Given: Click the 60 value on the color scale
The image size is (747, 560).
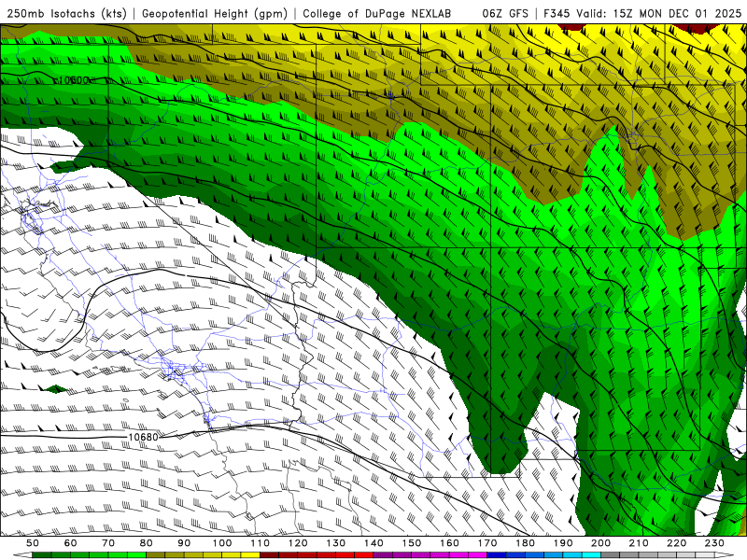Looking at the screenshot, I should [x=70, y=543].
